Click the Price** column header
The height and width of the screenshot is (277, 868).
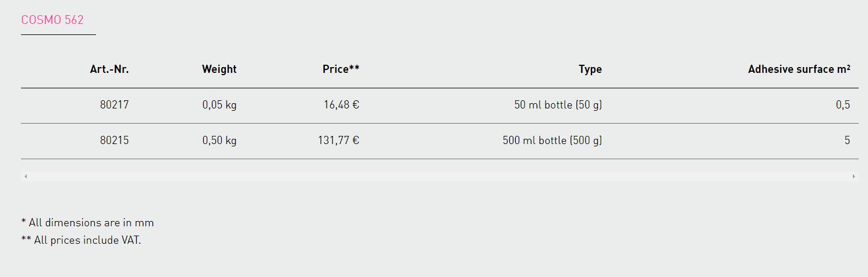tap(341, 69)
